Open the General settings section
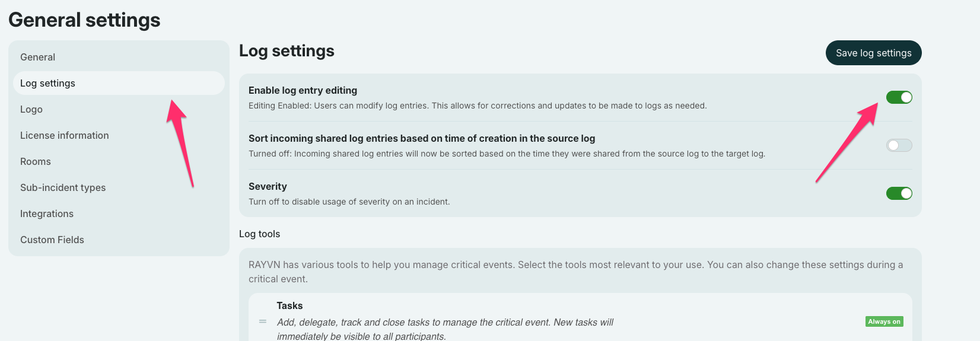The image size is (980, 341). tap(38, 57)
